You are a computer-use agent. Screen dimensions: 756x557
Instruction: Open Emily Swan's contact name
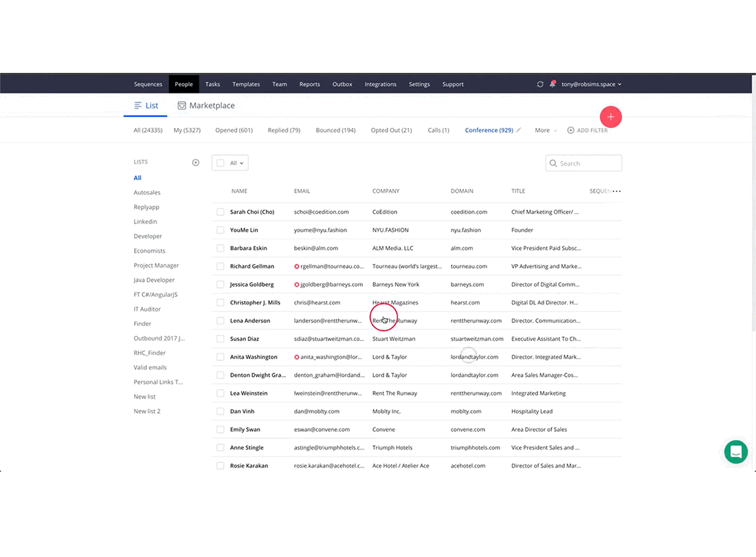click(x=245, y=430)
